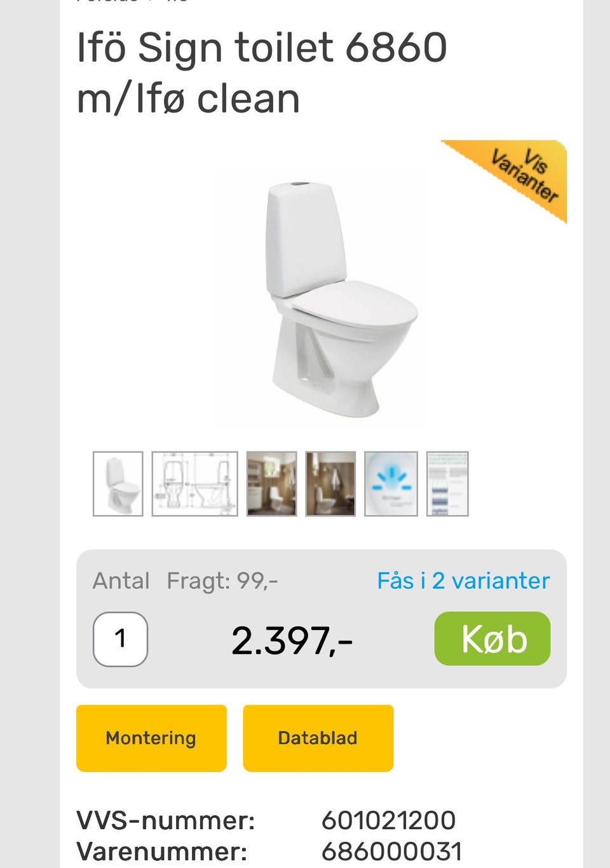
Task: Follow the Fås i 2 varianter link
Action: 463,581
